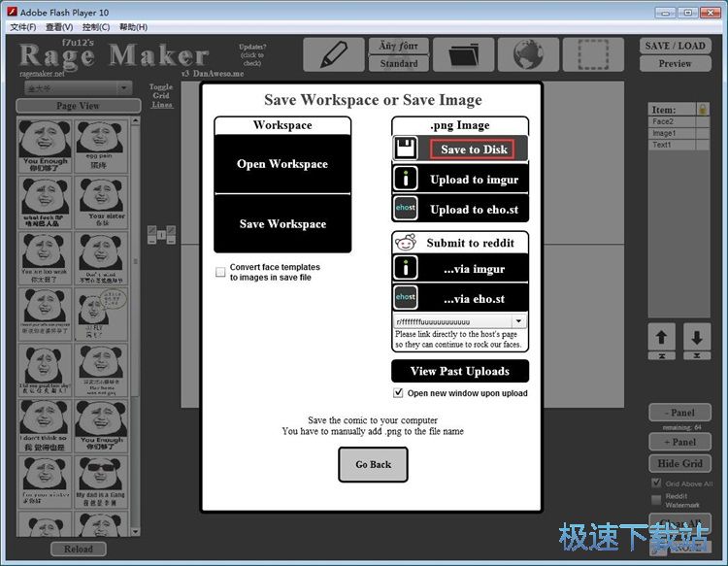Uncheck Open new window upon upload
728x566 pixels.
[398, 393]
